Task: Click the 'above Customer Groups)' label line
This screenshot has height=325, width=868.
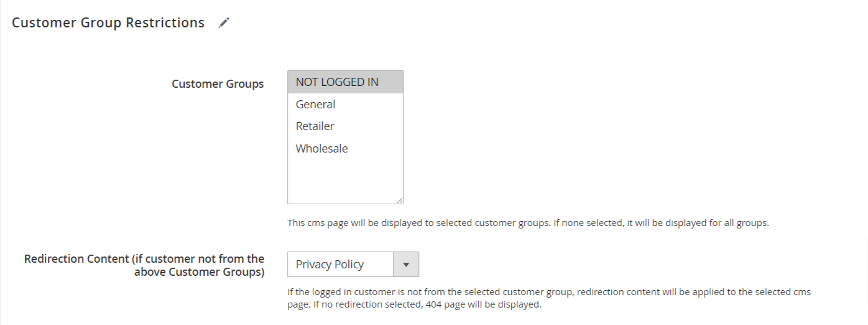Action: tap(199, 272)
